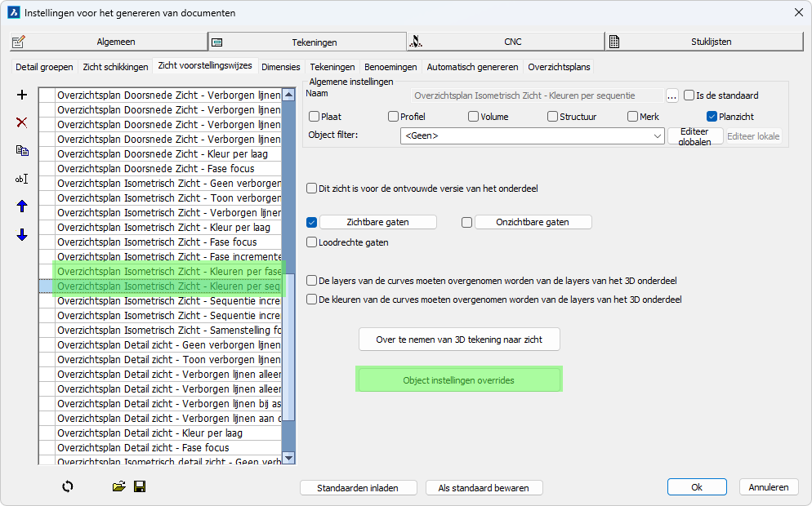The width and height of the screenshot is (812, 506).
Task: Click the ellipsis button next to Naam
Action: pyautogui.click(x=672, y=95)
